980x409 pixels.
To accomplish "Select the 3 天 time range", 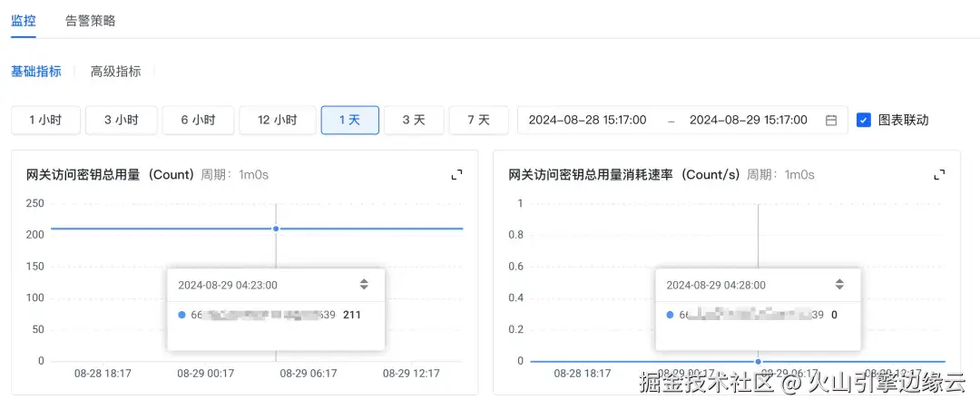I will pyautogui.click(x=414, y=120).
